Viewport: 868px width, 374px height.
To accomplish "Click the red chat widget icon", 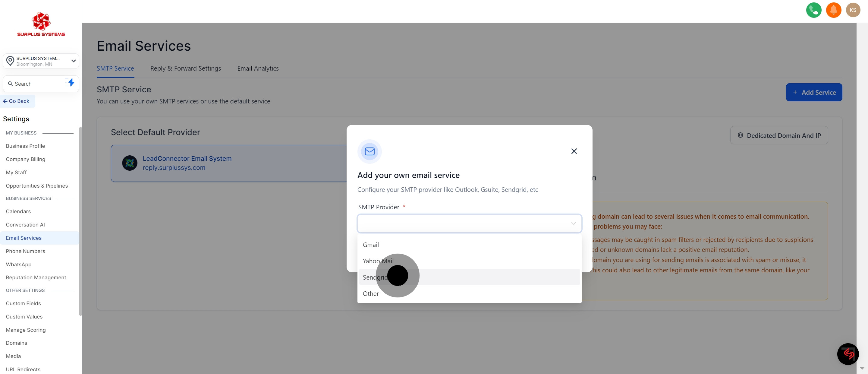I will click(848, 354).
